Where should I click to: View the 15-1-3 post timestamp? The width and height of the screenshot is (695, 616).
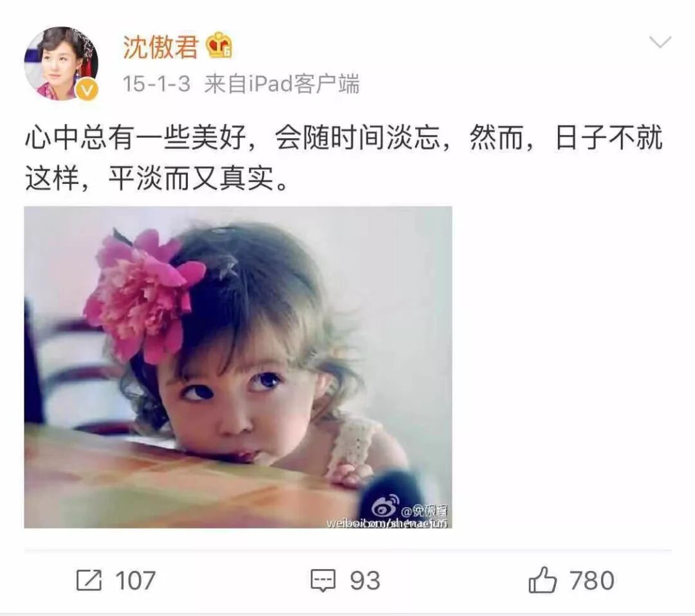point(156,84)
